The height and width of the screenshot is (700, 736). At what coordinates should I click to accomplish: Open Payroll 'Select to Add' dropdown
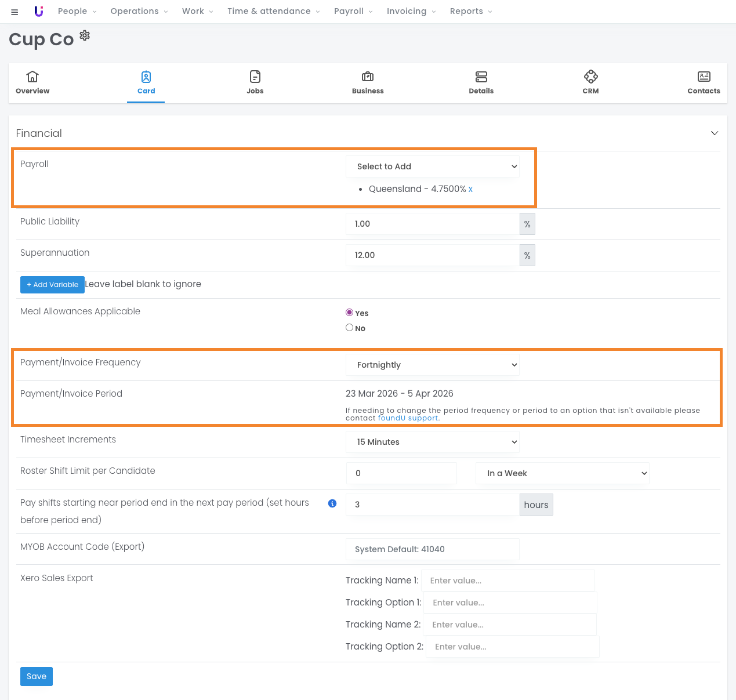[x=433, y=166]
